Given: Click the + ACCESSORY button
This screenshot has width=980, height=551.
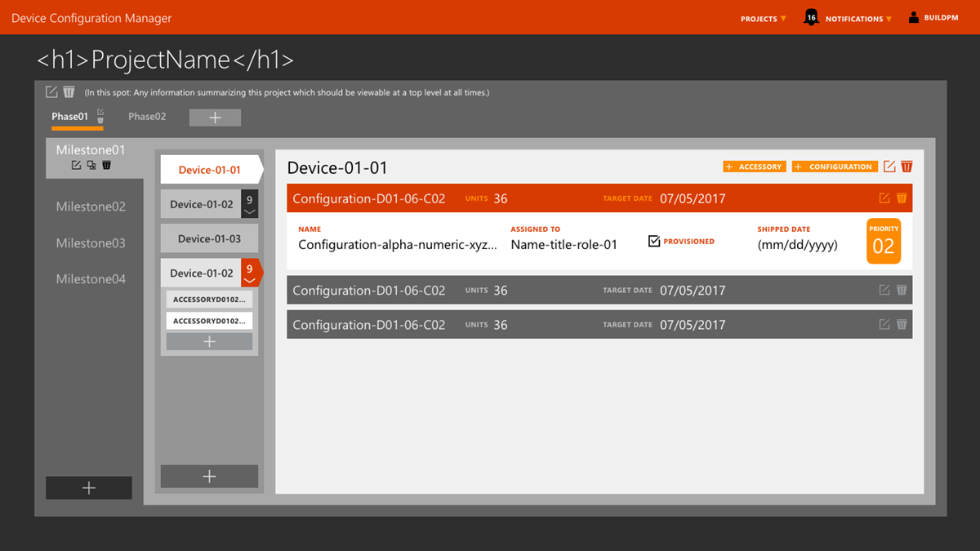Looking at the screenshot, I should point(754,167).
